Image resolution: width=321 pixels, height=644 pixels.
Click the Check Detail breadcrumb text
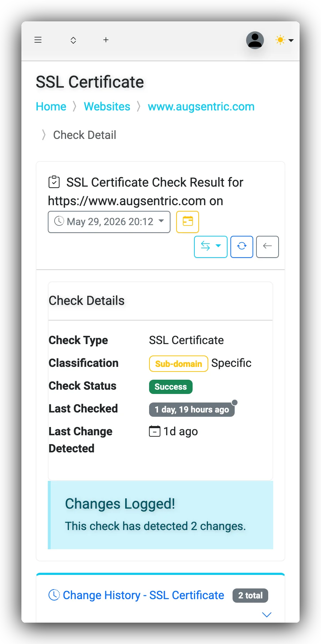[x=85, y=135]
